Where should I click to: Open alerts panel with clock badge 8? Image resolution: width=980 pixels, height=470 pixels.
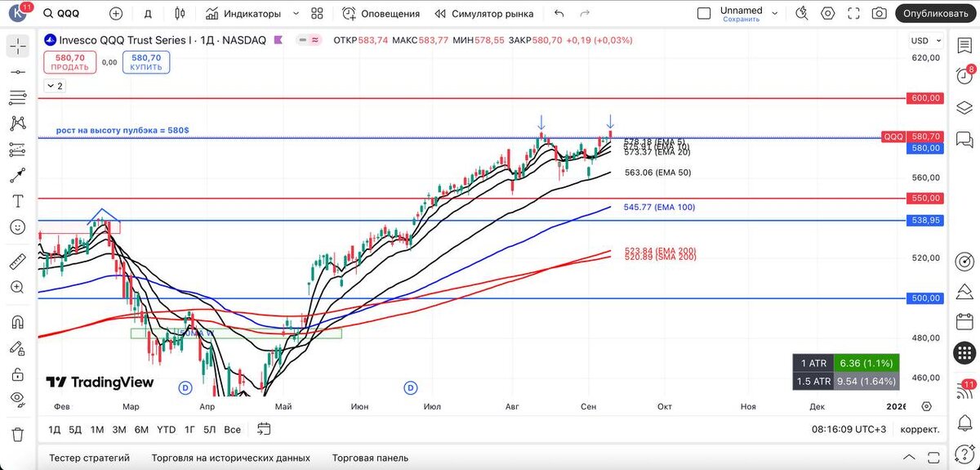[964, 75]
